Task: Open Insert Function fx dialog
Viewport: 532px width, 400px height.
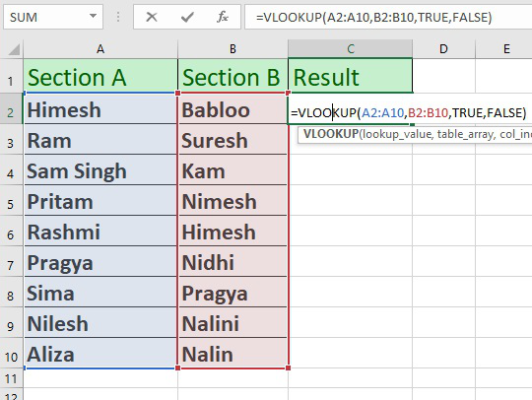Action: click(223, 17)
